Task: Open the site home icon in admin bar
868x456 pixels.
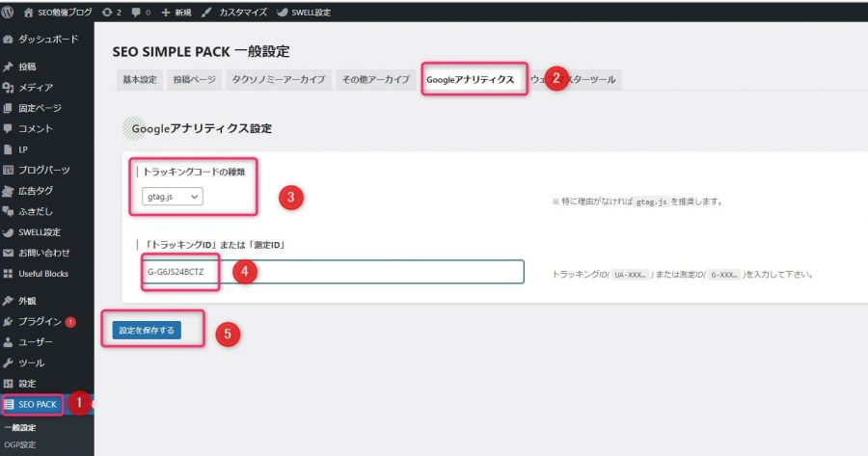Action: point(29,13)
